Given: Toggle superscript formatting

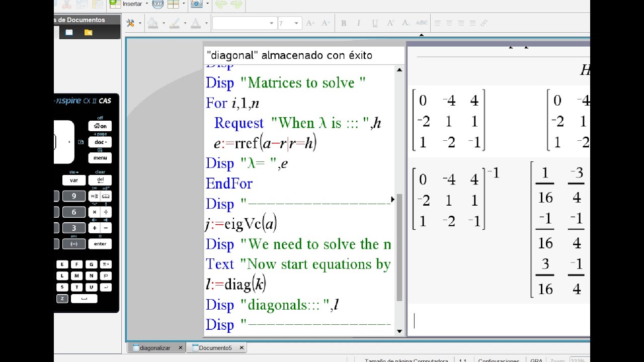Looking at the screenshot, I should 390,23.
